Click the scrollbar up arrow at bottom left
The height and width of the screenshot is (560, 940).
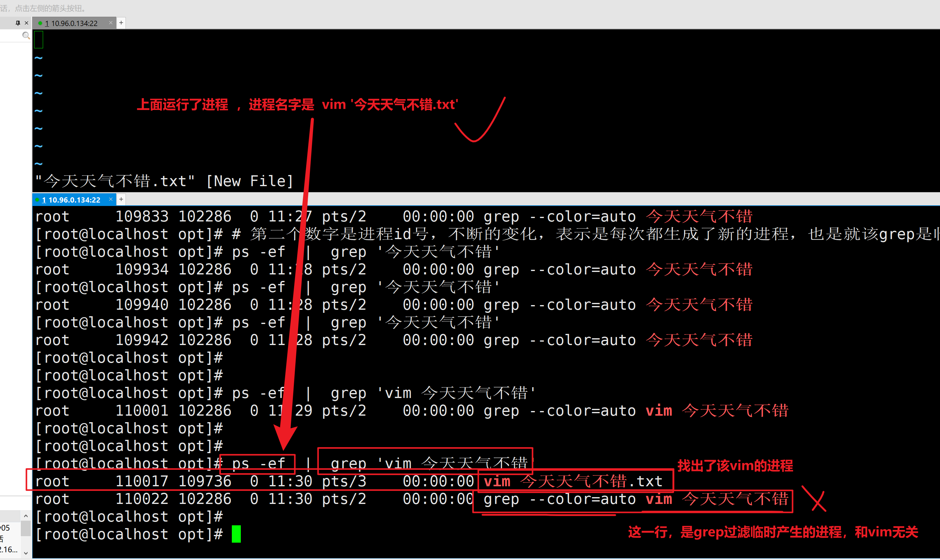[26, 516]
